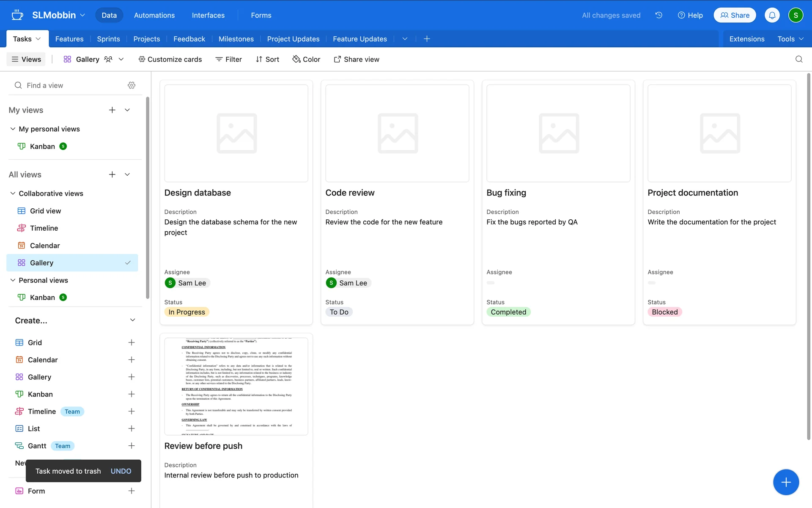The image size is (812, 508).
Task: Open view settings gear in the sidebar
Action: click(x=132, y=86)
